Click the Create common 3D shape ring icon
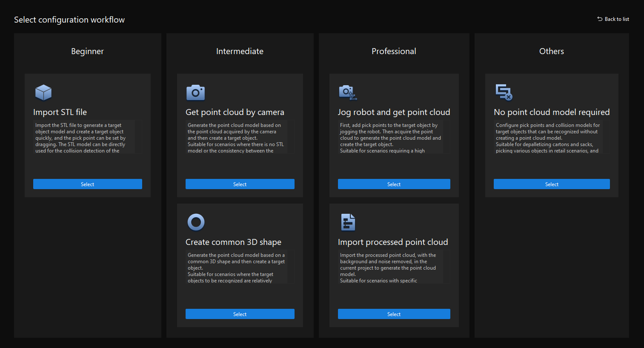This screenshot has width=644, height=348. (x=196, y=222)
